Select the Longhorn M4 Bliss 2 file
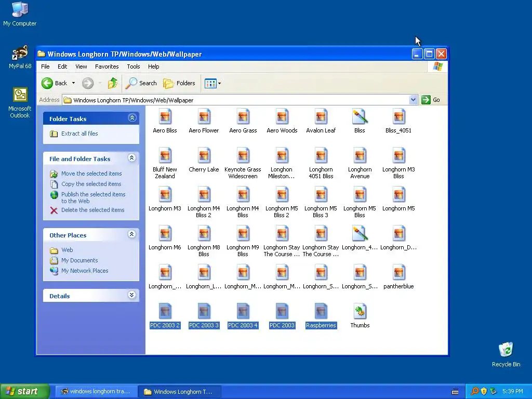The width and height of the screenshot is (532, 399). [x=204, y=202]
